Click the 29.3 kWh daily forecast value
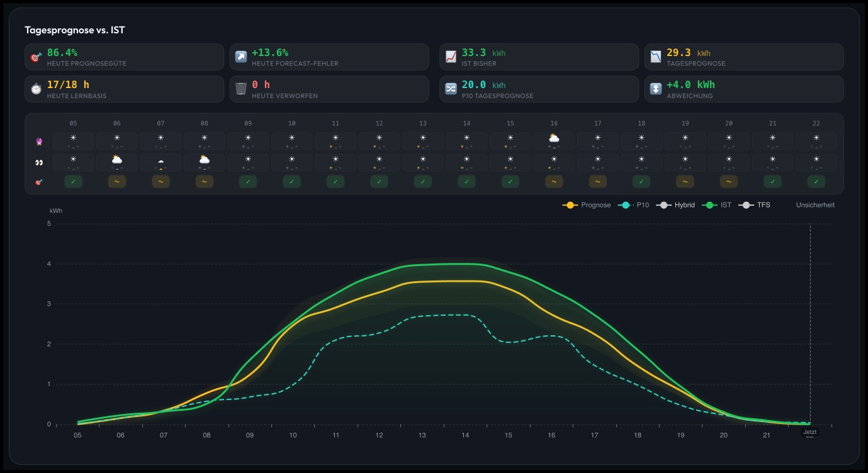 pyautogui.click(x=689, y=53)
